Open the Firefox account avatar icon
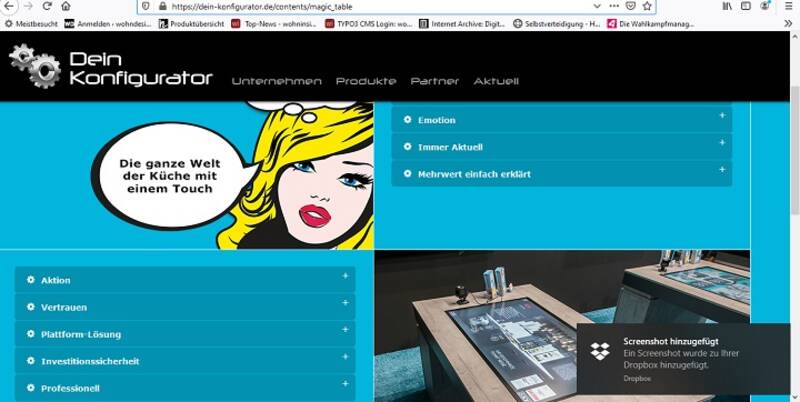Viewport: 800px width, 402px height. (x=765, y=6)
